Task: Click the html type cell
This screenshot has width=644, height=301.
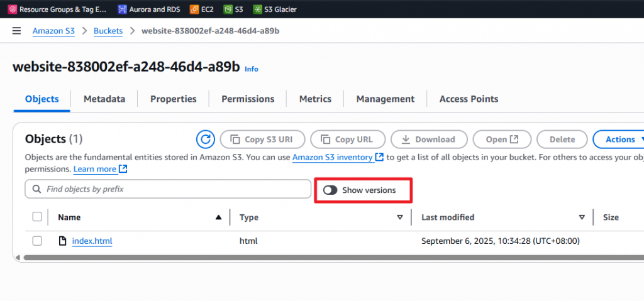Action: [248, 241]
